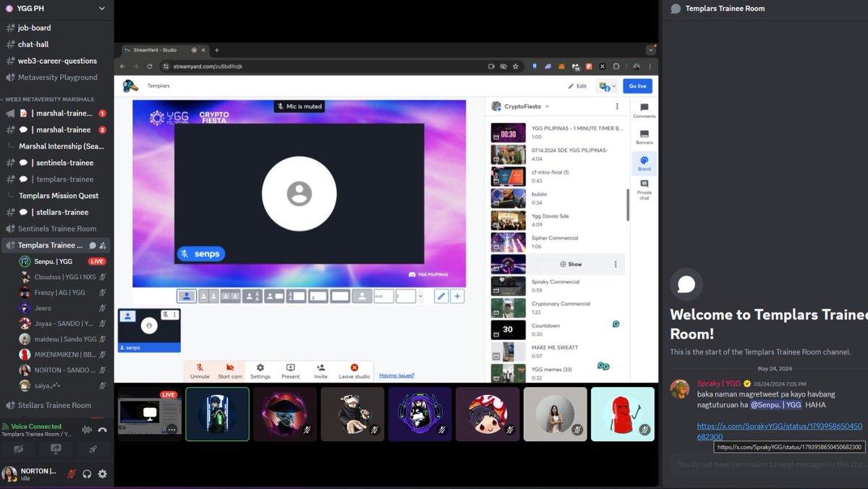868x489 pixels.
Task: Disconnect from voice with hang-up icon
Action: coord(103,430)
